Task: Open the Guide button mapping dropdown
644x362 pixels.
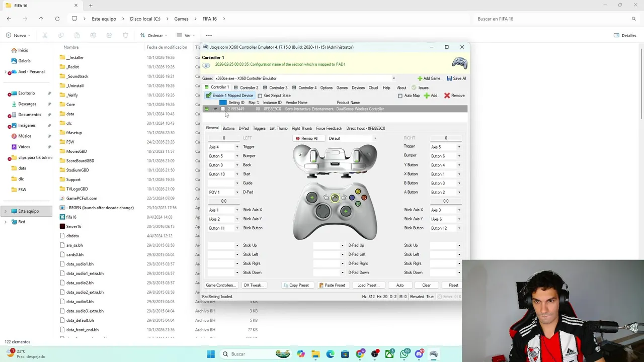Action: click(x=237, y=183)
